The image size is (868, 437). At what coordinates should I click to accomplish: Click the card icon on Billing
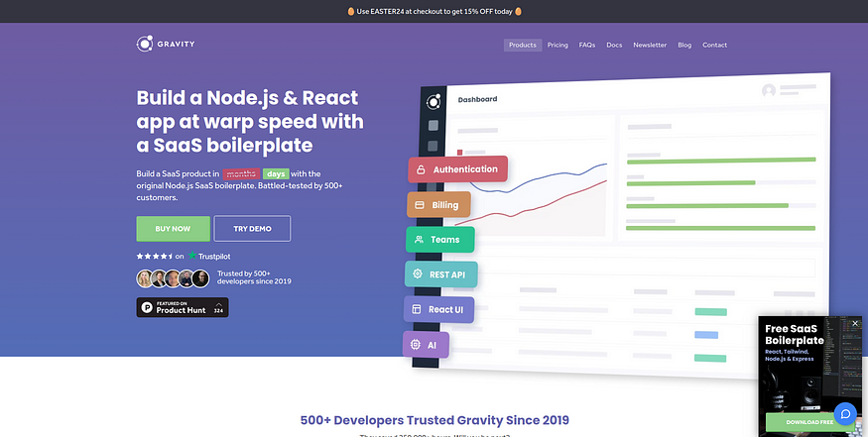tap(420, 205)
